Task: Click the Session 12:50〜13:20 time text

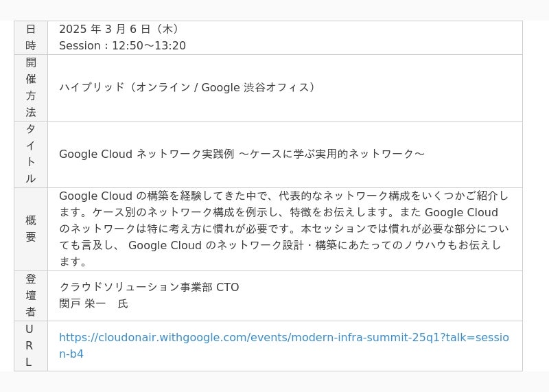Action: click(122, 45)
